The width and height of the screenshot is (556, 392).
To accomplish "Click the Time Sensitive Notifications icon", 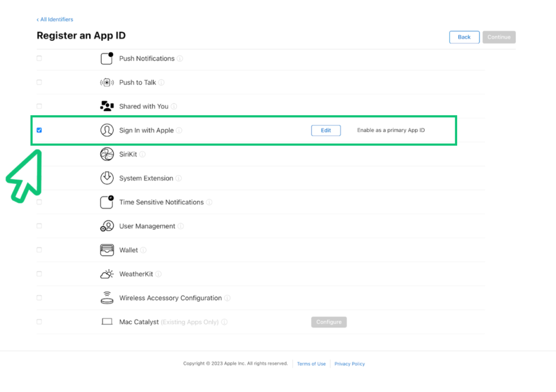I will point(107,202).
